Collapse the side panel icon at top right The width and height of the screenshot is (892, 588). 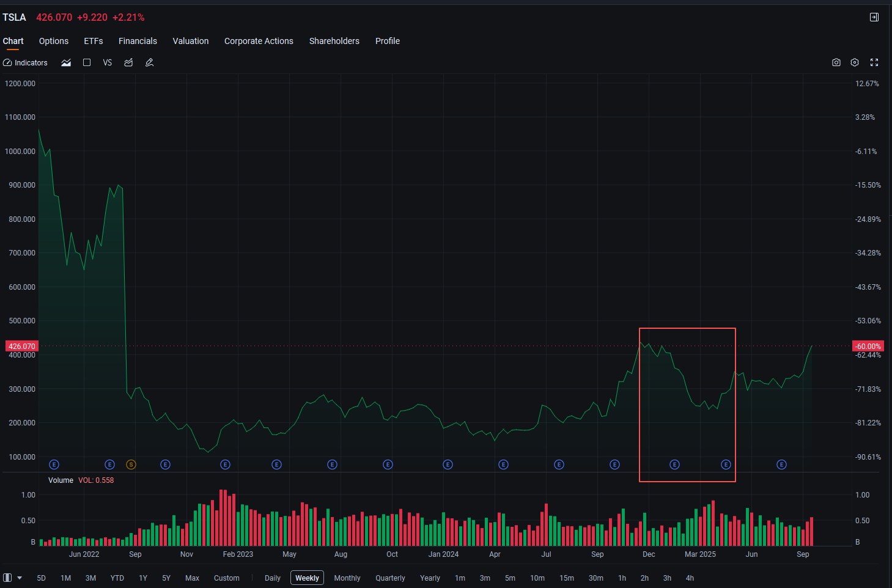874,17
